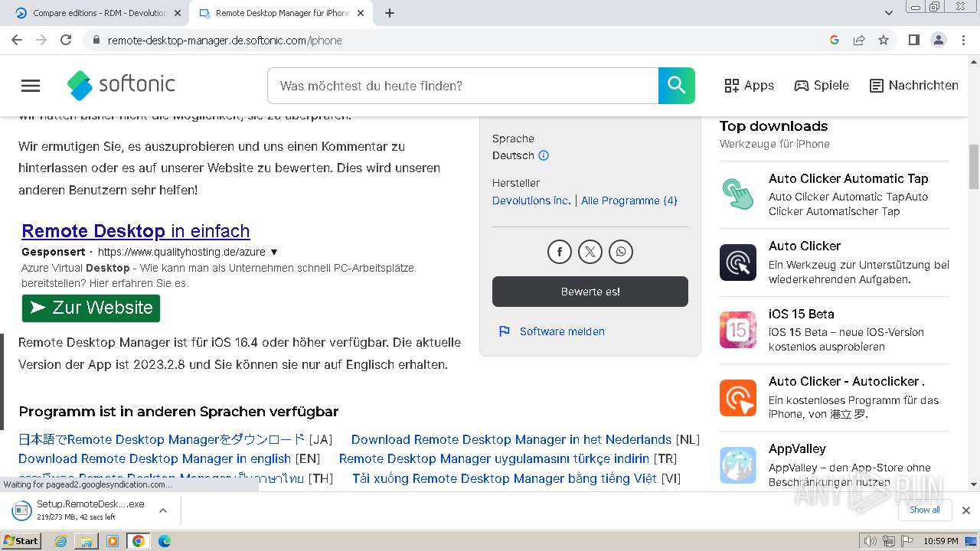The width and height of the screenshot is (980, 551).
Task: Bookmark this page with star icon
Action: pos(884,40)
